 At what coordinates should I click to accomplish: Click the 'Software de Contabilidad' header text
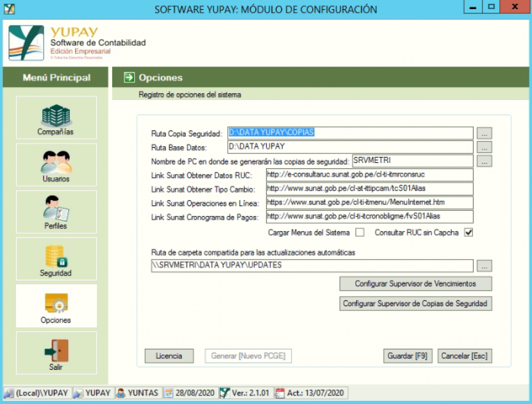pyautogui.click(x=98, y=43)
